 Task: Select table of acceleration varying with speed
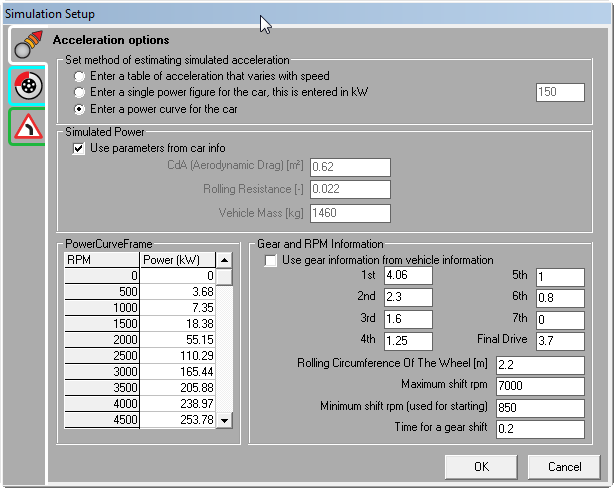click(80, 76)
